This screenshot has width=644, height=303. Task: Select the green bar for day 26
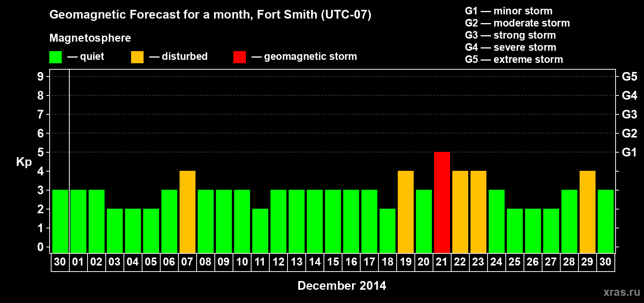coord(533,231)
